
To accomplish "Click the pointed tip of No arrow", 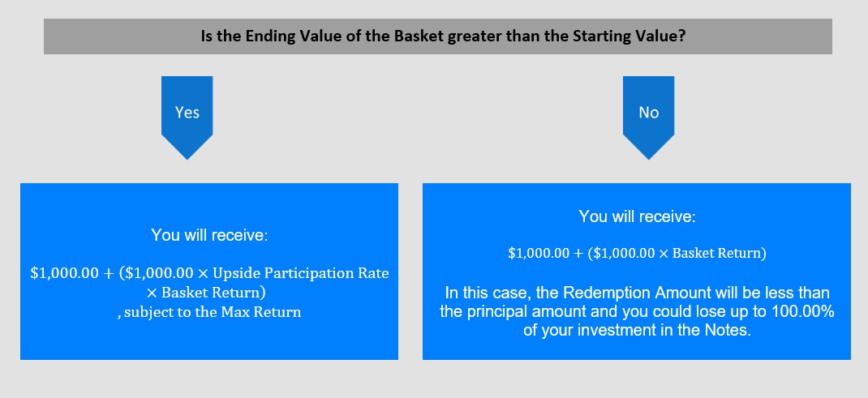I will point(648,156).
